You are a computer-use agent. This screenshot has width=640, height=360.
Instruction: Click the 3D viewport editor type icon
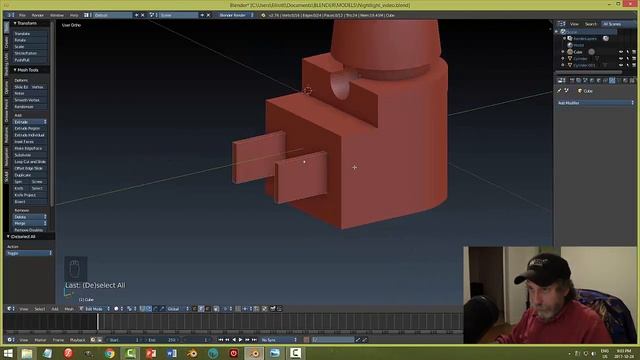tap(11, 309)
